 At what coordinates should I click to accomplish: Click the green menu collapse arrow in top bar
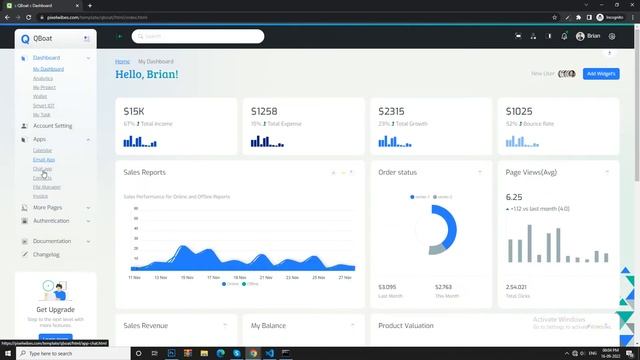(119, 36)
